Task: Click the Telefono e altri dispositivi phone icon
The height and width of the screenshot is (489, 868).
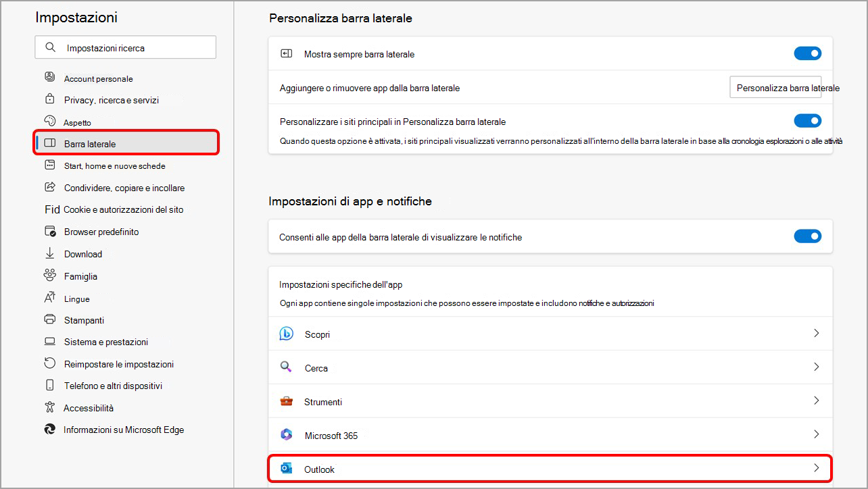Action: [x=49, y=385]
